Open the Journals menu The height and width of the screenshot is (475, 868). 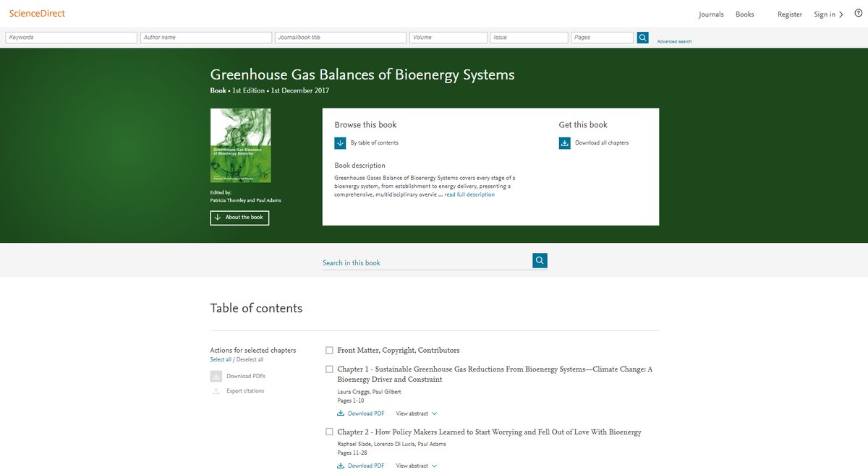(710, 14)
